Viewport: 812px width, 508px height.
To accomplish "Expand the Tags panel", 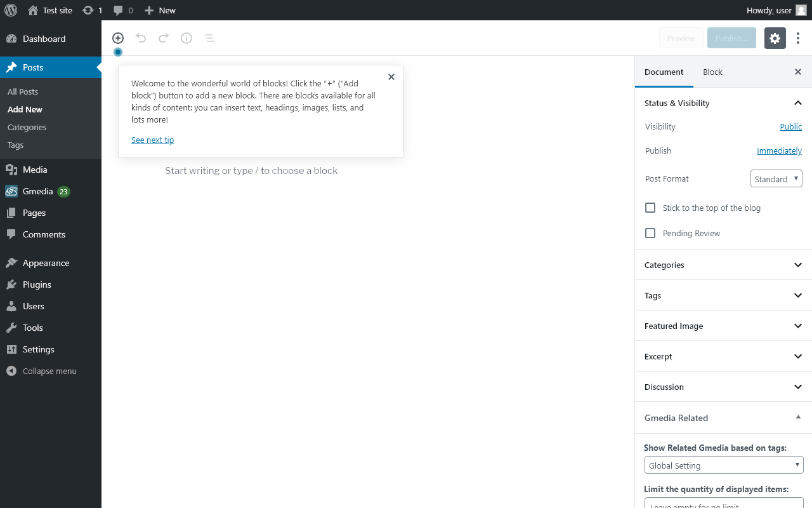I will (x=723, y=295).
